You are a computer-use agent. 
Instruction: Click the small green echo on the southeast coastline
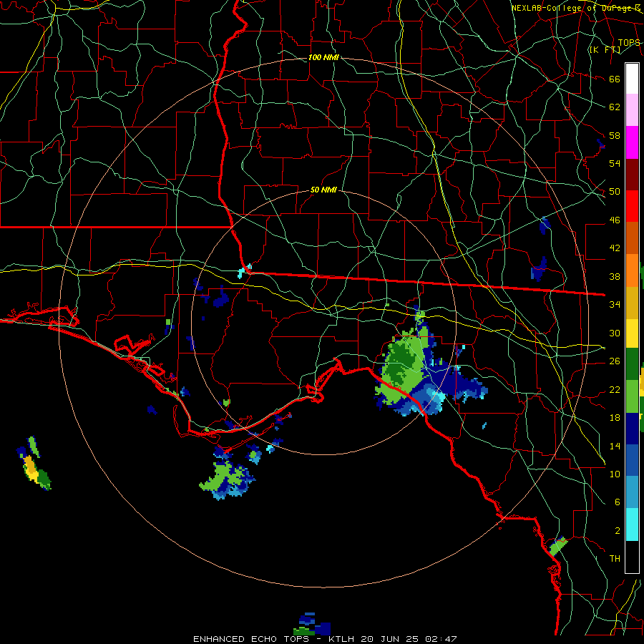(x=557, y=546)
